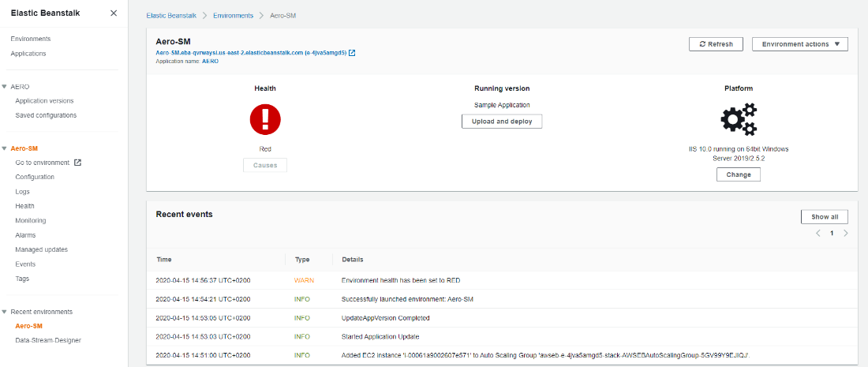The height and width of the screenshot is (367, 868).
Task: Collapse the AERO application section
Action: point(5,87)
